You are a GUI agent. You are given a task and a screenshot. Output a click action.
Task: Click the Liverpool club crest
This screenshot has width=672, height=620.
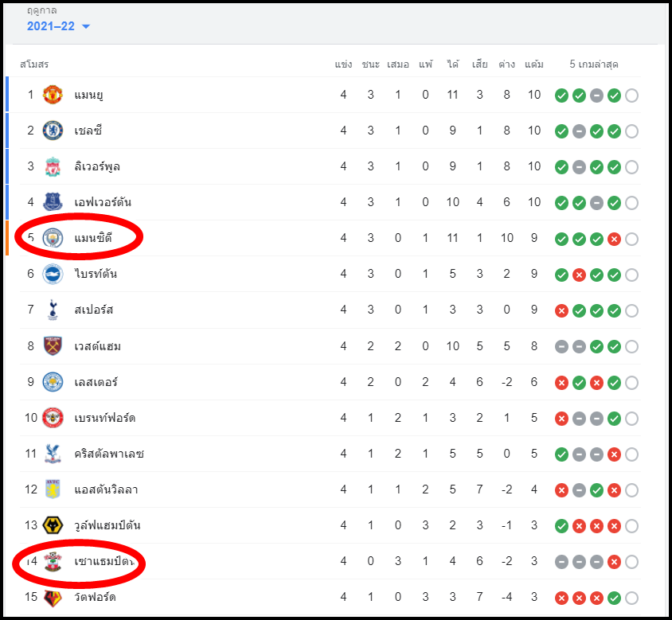click(53, 166)
